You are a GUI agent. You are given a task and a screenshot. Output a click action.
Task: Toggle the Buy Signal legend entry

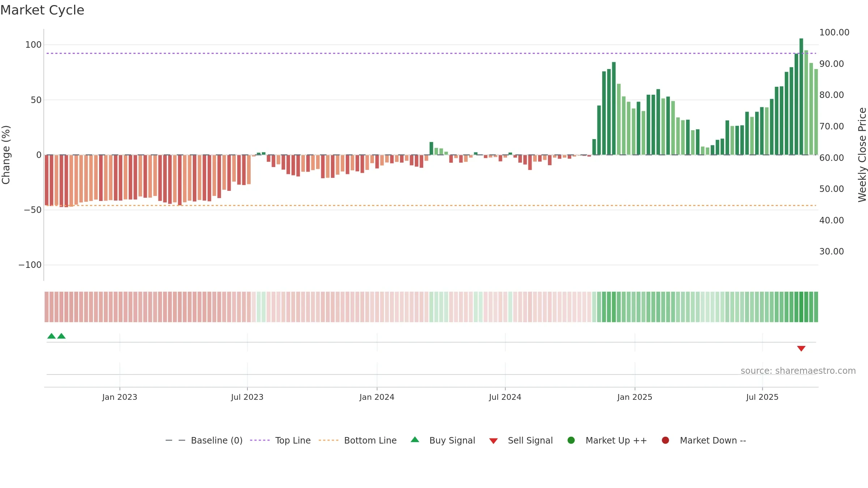pyautogui.click(x=443, y=440)
